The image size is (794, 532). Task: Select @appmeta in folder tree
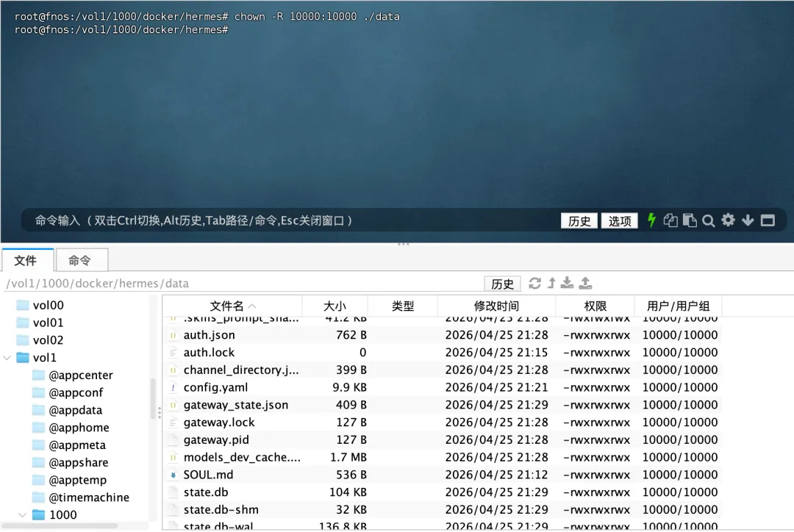click(x=77, y=445)
